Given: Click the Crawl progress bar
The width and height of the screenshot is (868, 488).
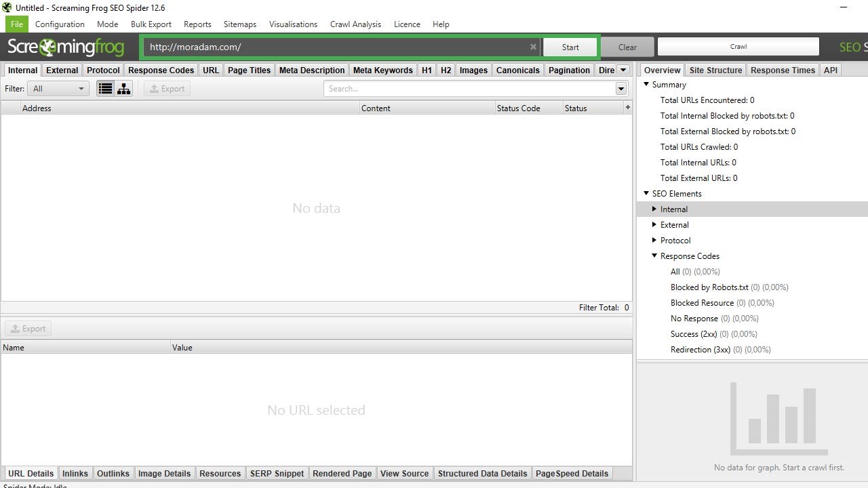Looking at the screenshot, I should click(x=738, y=47).
